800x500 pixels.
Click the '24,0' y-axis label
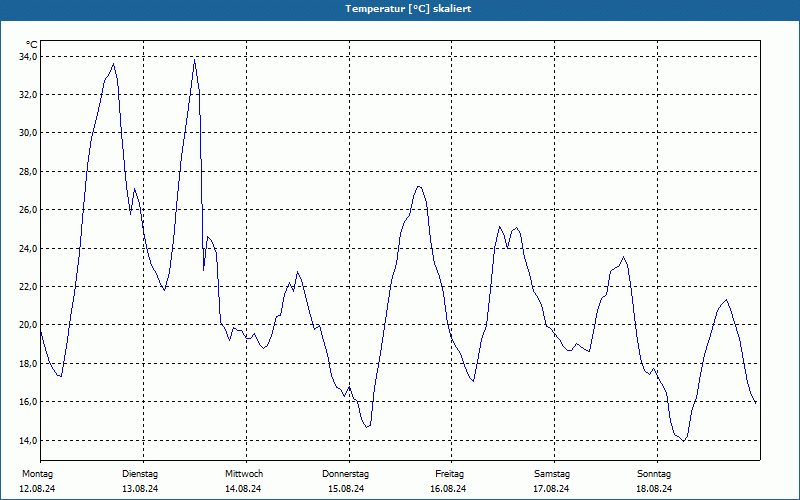pyautogui.click(x=29, y=248)
